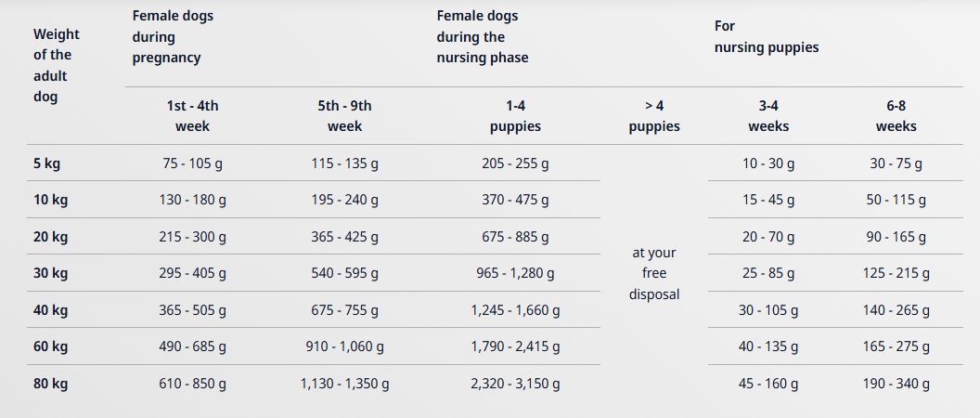
Task: Click the '2,320 - 3,150 g' cell
Action: 515,383
